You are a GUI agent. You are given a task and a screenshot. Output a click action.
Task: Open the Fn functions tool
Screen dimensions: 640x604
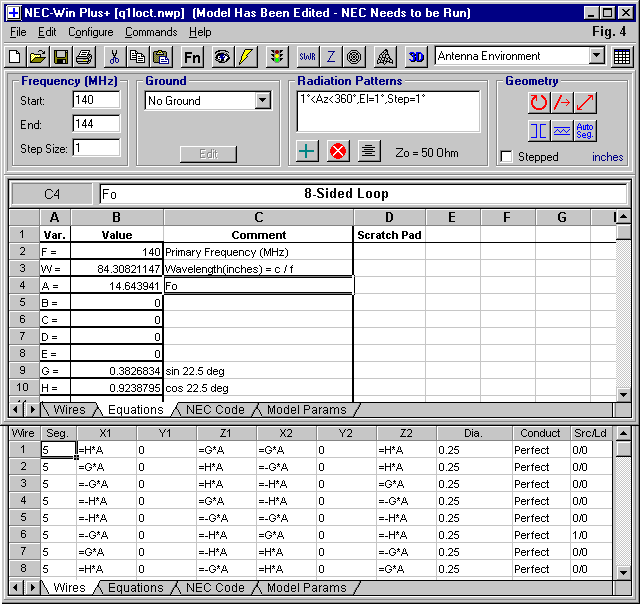(x=192, y=57)
